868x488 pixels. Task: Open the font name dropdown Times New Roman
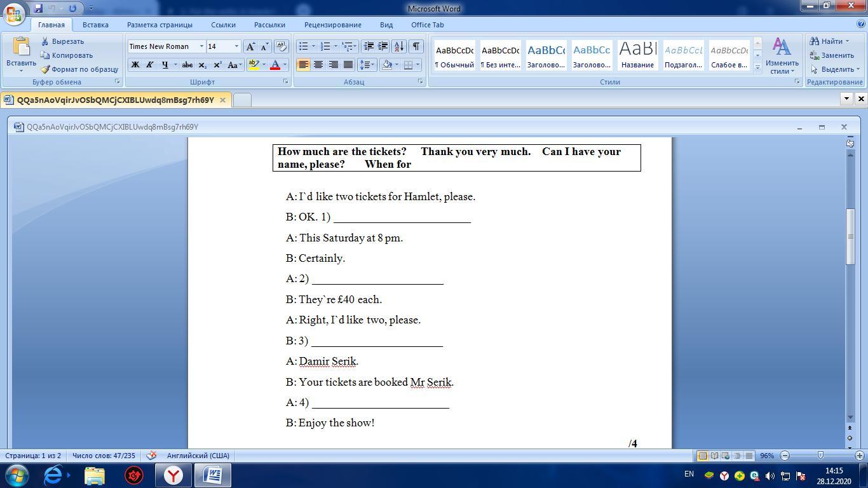[x=201, y=46]
